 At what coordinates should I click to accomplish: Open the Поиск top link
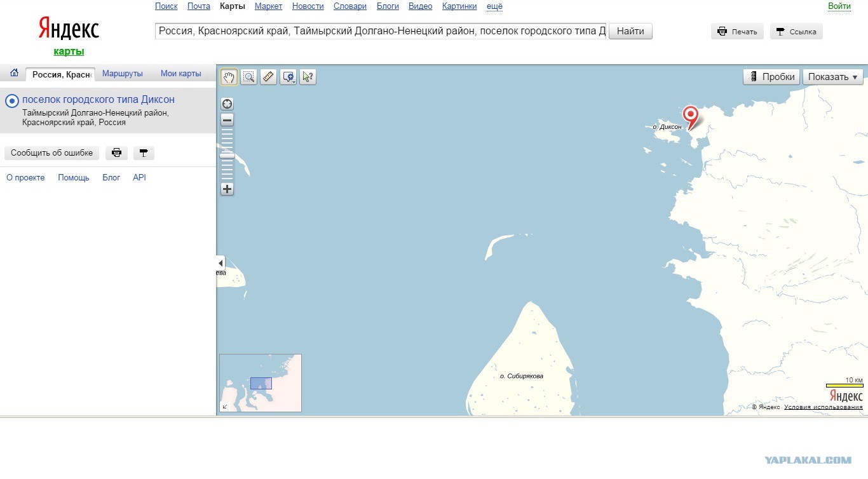click(166, 6)
